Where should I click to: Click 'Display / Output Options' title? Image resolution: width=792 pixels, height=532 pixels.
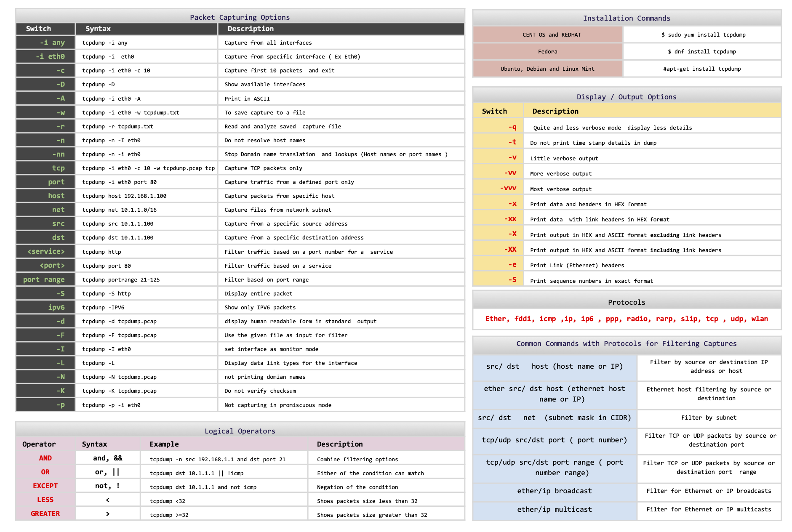(627, 97)
